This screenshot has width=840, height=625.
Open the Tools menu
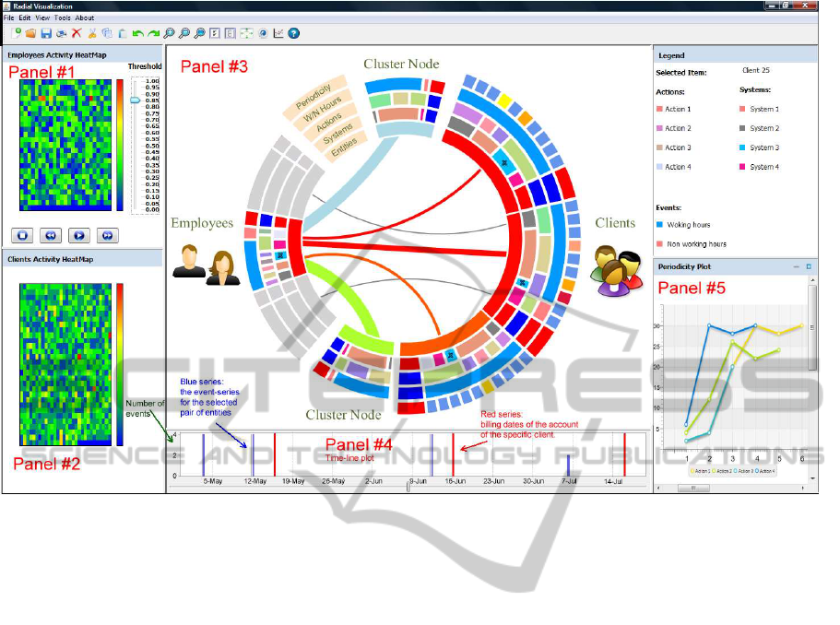click(62, 18)
